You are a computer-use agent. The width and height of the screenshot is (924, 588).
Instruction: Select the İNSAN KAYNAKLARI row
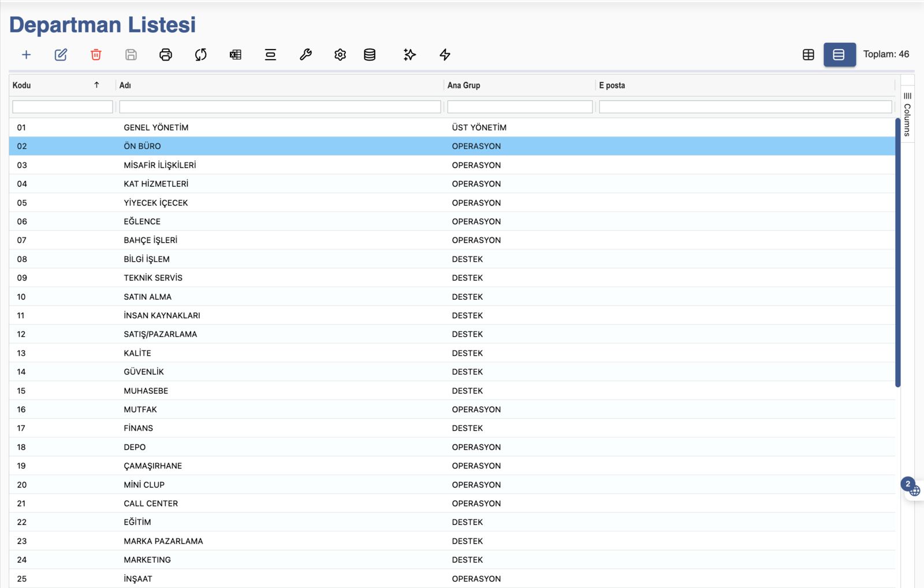point(452,315)
